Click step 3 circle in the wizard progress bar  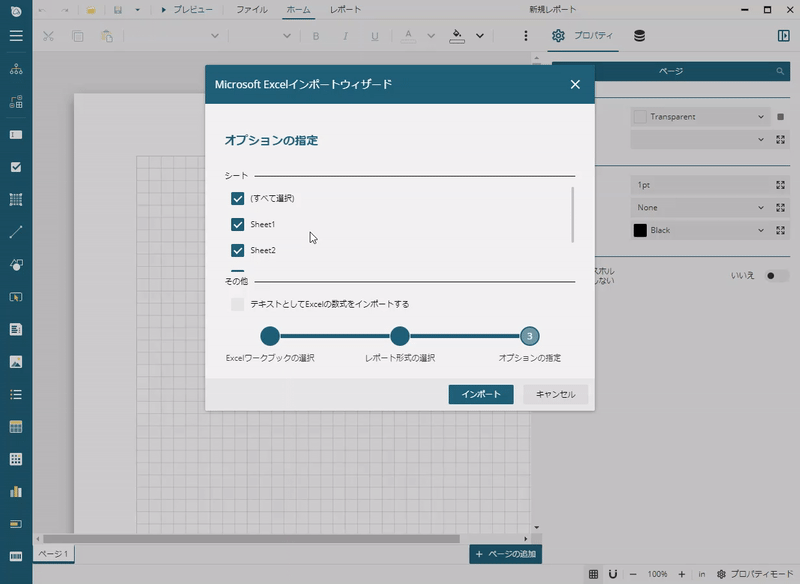point(530,336)
